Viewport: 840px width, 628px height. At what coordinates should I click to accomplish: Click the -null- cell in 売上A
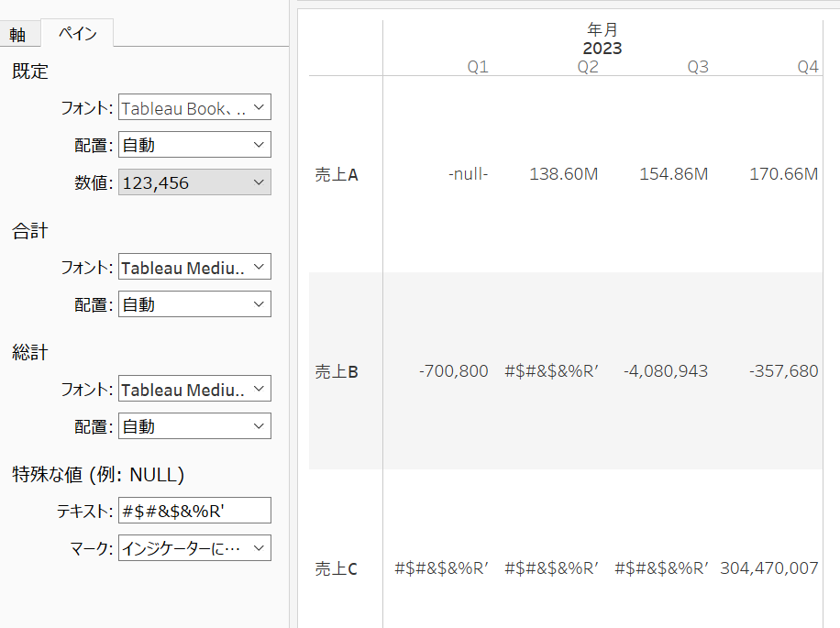(x=469, y=174)
